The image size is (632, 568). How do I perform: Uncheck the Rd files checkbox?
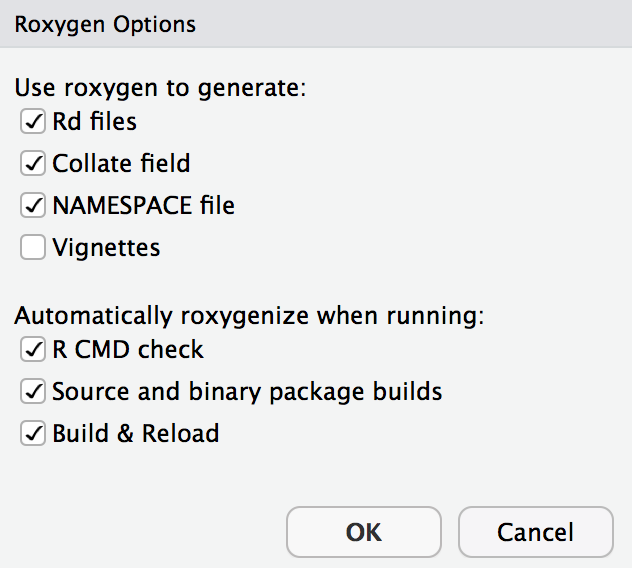(33, 122)
